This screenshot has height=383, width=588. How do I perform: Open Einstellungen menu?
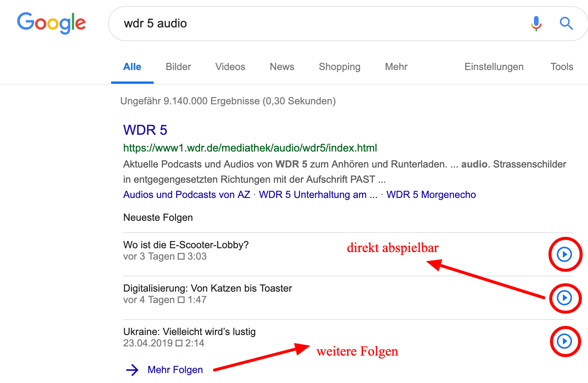[494, 67]
